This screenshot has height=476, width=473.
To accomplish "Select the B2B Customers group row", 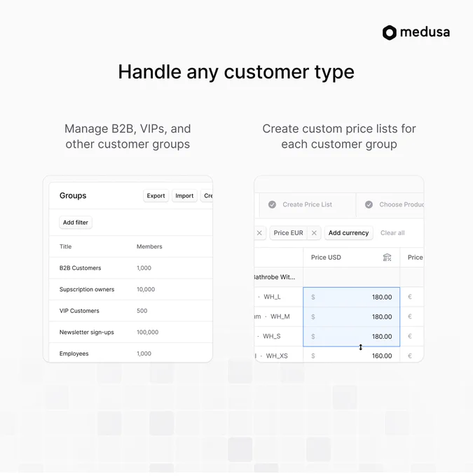I will coord(131,268).
